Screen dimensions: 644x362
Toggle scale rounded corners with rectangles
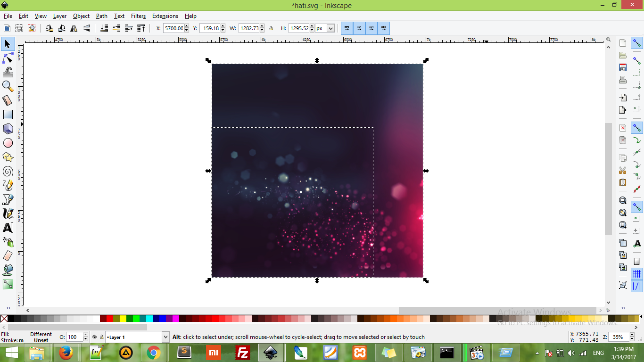point(359,28)
